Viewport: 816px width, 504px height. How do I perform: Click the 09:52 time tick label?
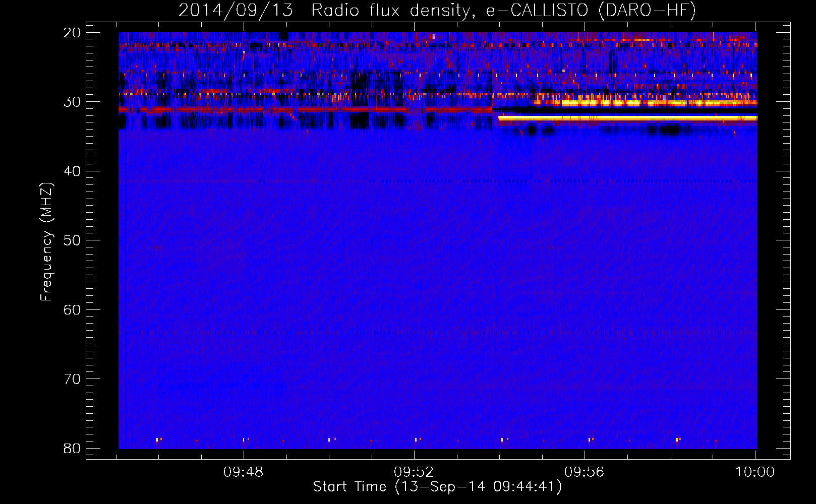[x=414, y=472]
